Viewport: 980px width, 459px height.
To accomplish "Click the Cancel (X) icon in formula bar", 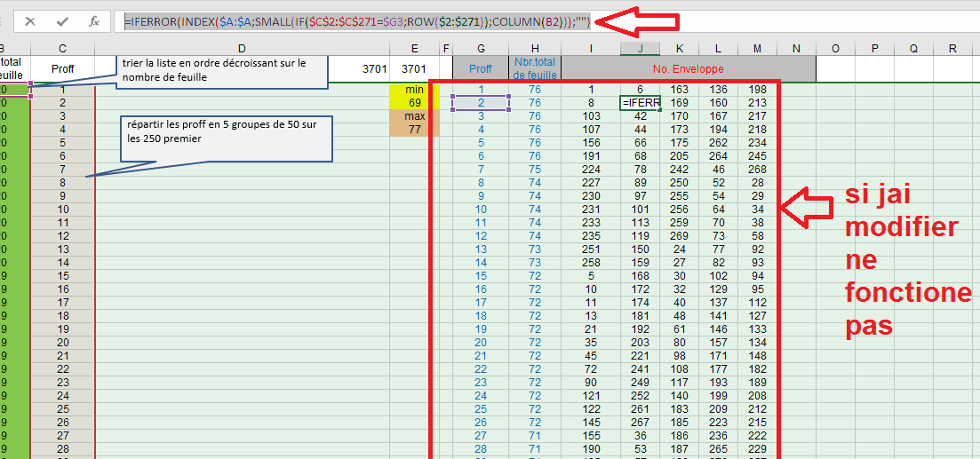I will pyautogui.click(x=30, y=21).
